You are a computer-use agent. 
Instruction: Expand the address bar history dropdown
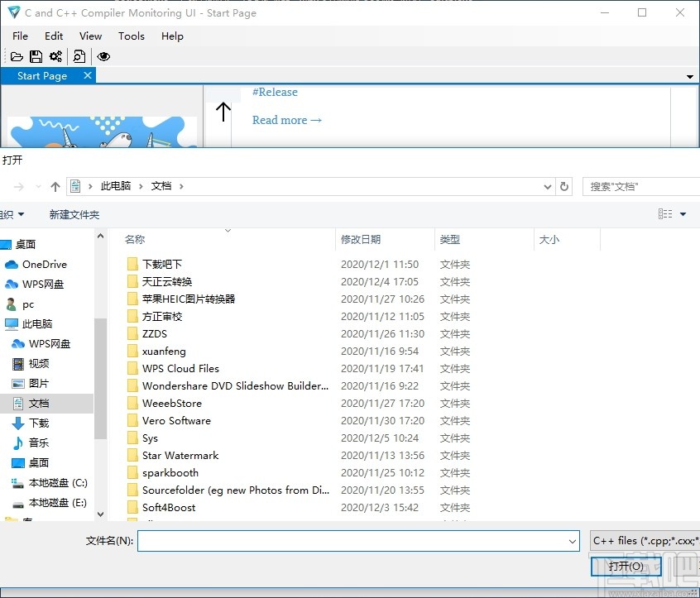coord(547,186)
